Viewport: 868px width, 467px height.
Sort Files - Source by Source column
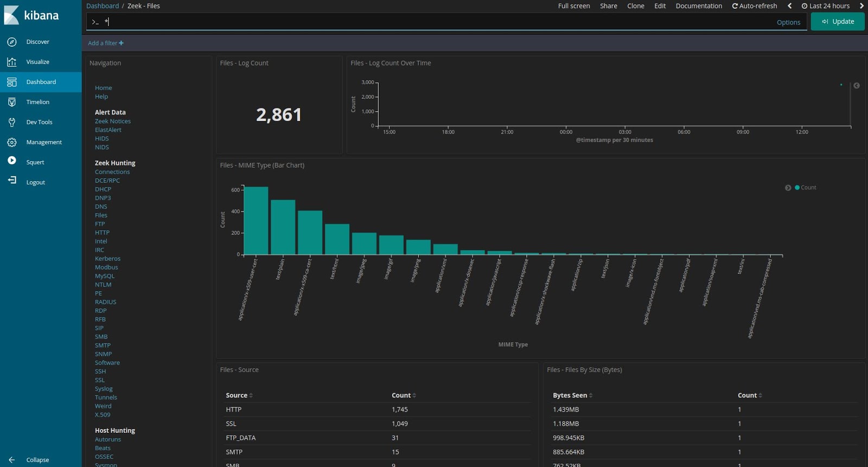239,395
